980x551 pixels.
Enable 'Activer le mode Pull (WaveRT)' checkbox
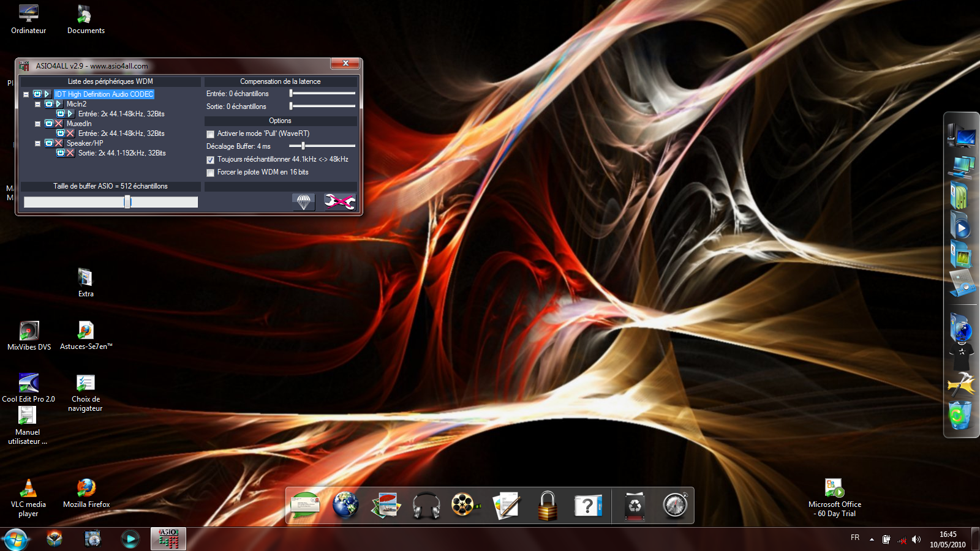[x=211, y=134]
